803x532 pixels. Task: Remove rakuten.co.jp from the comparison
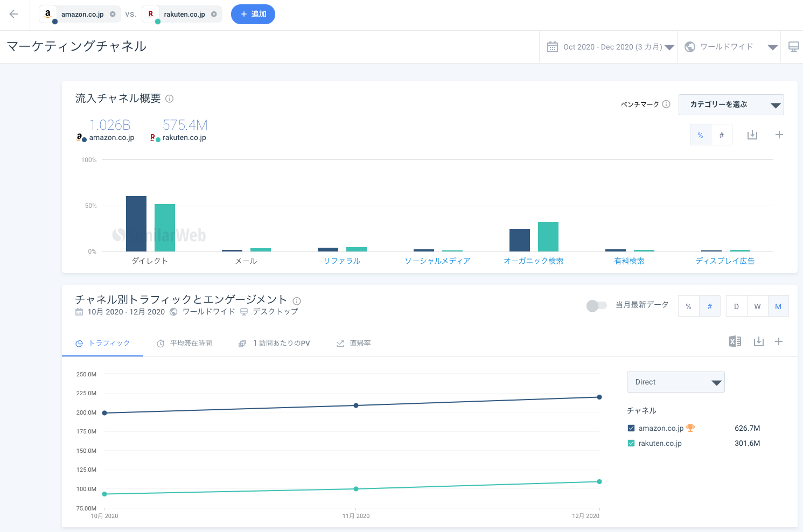[x=214, y=15]
